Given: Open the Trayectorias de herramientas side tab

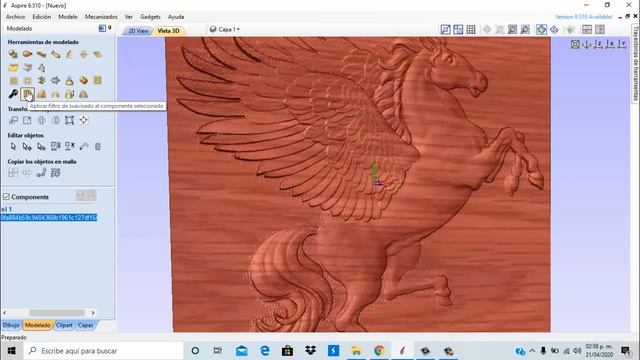Looking at the screenshot, I should point(636,63).
